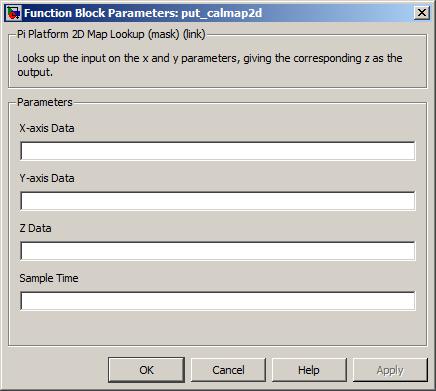This screenshot has width=436, height=391.
Task: Select the Z Data text box
Action: [218, 251]
